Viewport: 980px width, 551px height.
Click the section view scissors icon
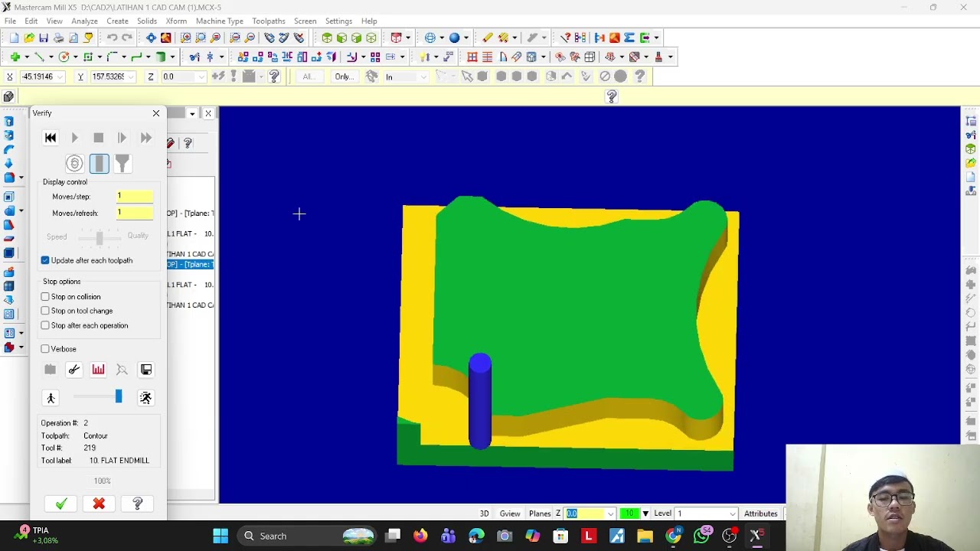point(74,370)
